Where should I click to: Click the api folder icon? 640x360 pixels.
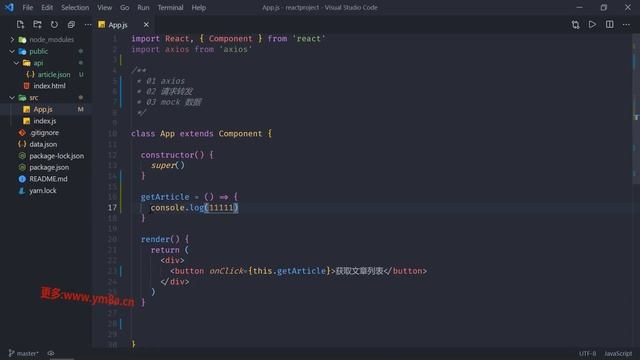27,63
